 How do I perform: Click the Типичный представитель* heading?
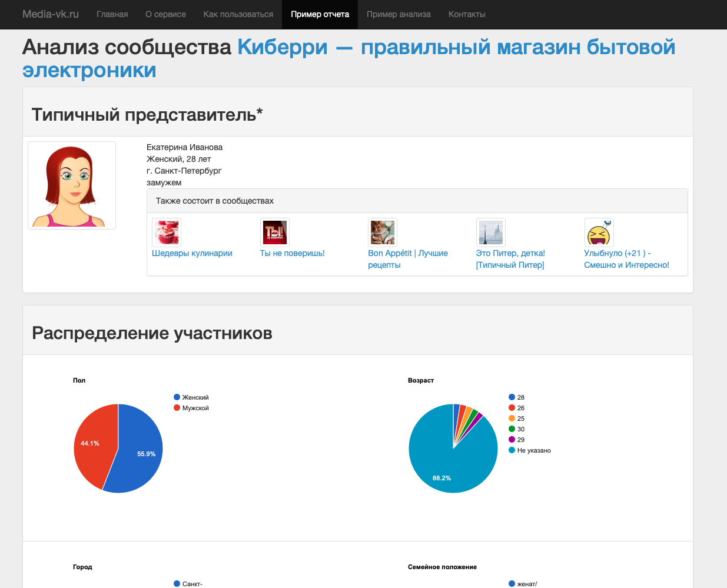click(x=147, y=114)
